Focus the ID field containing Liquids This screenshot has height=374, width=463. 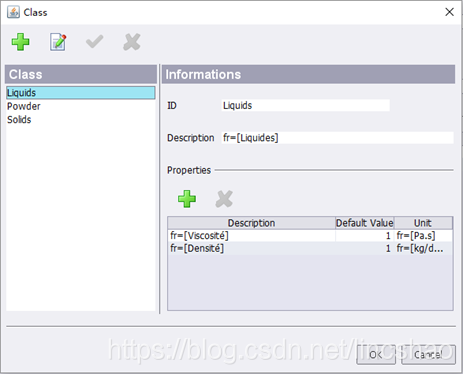tap(305, 105)
